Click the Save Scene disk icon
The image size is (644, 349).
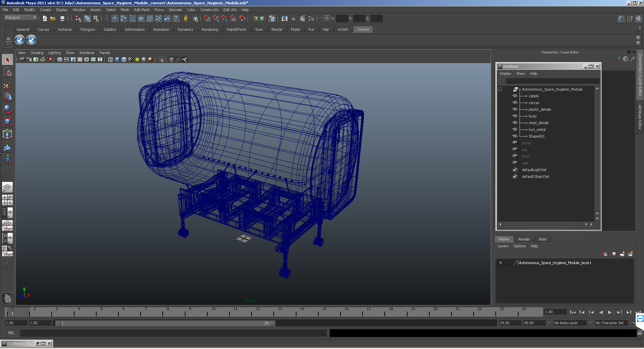click(62, 18)
